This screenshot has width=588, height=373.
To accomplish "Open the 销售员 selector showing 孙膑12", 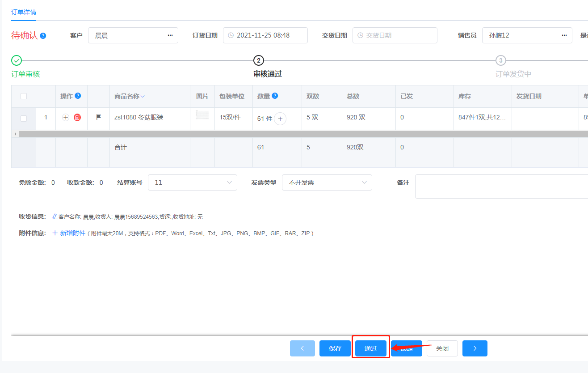I will tap(527, 35).
